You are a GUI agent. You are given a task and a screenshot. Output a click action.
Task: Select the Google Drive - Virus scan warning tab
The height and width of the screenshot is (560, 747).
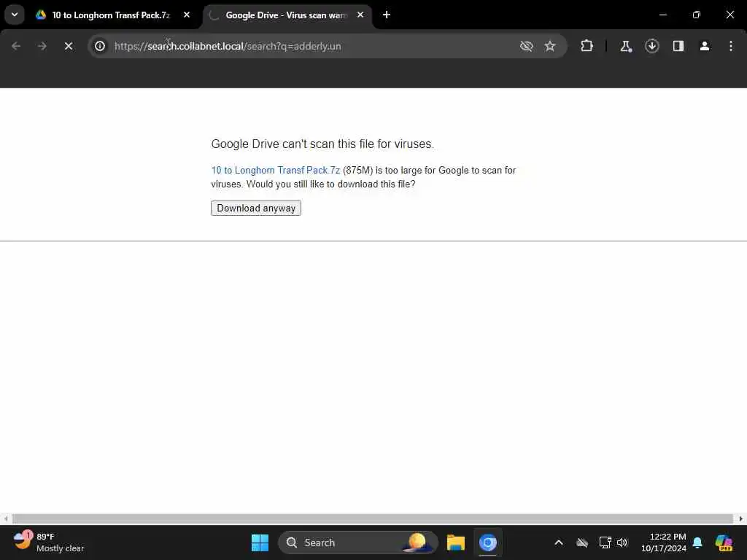coord(286,15)
